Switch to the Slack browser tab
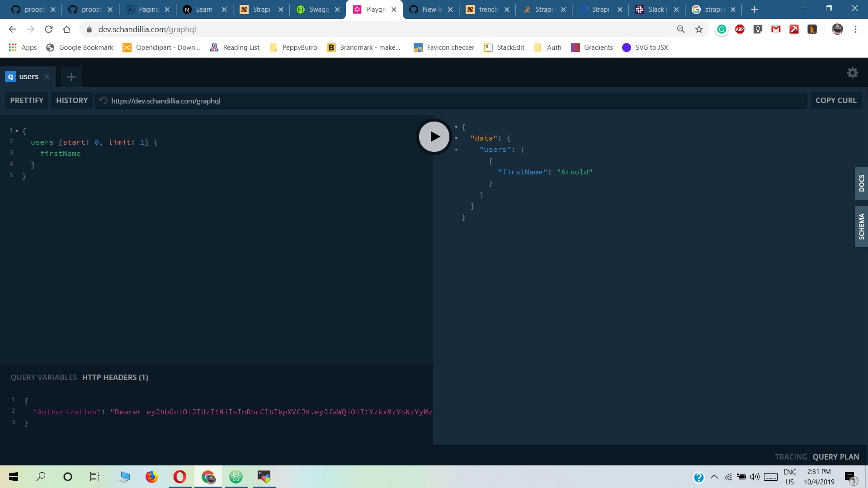This screenshot has width=868, height=488. pyautogui.click(x=656, y=9)
